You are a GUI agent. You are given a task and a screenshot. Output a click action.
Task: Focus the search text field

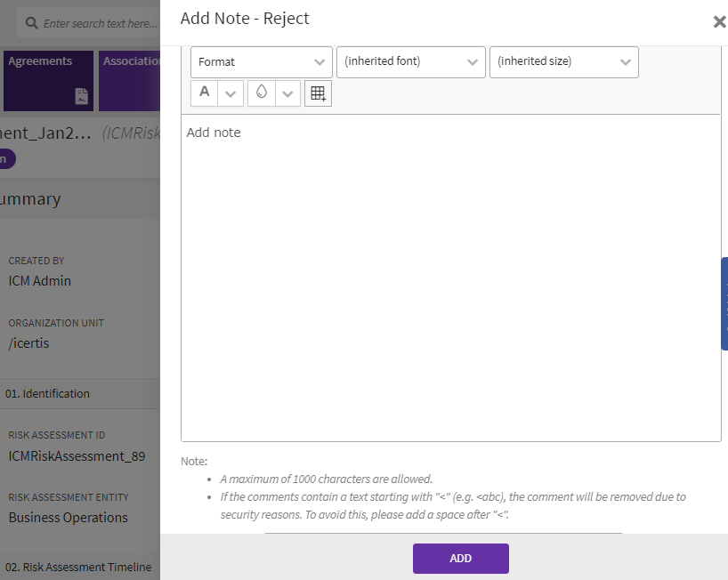(100, 23)
